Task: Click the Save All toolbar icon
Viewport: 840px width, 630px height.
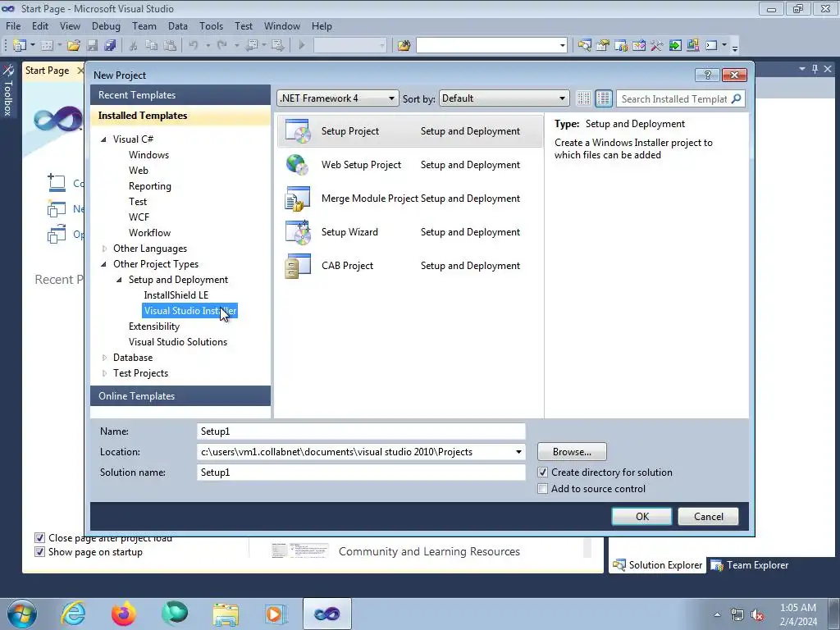Action: tap(110, 46)
